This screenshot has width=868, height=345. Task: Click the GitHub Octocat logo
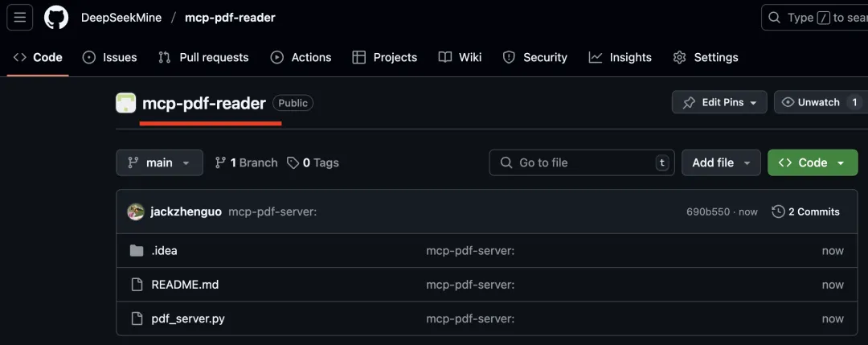56,18
